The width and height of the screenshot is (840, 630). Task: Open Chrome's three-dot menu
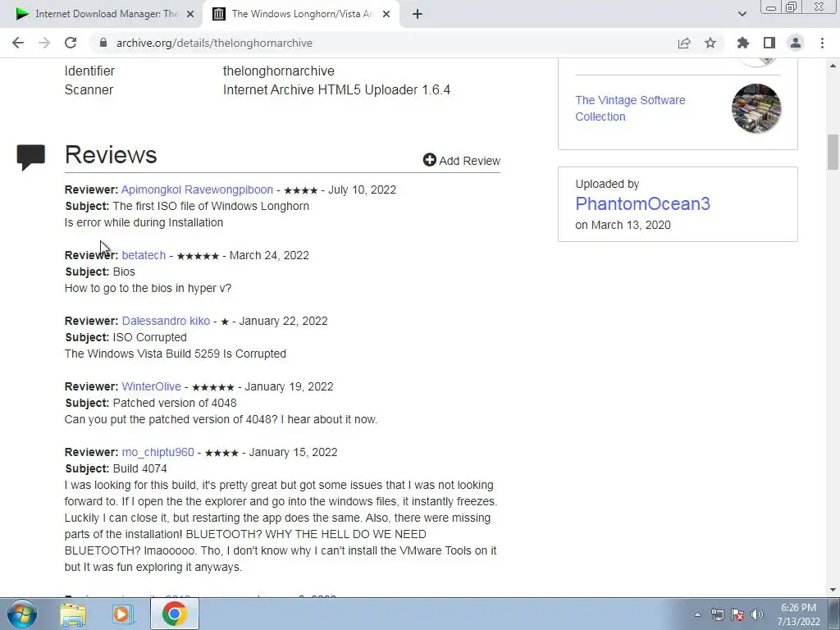pos(822,43)
